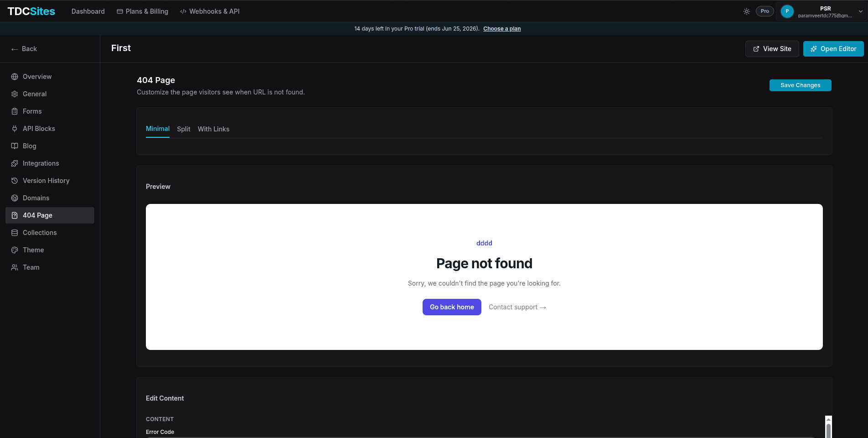Click the Overview globe icon in sidebar

[15, 77]
